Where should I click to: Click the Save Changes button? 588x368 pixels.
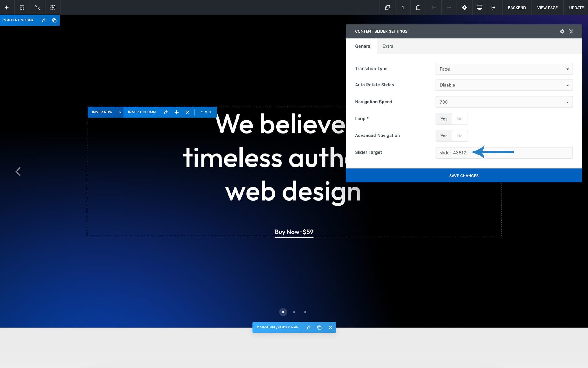tap(464, 176)
